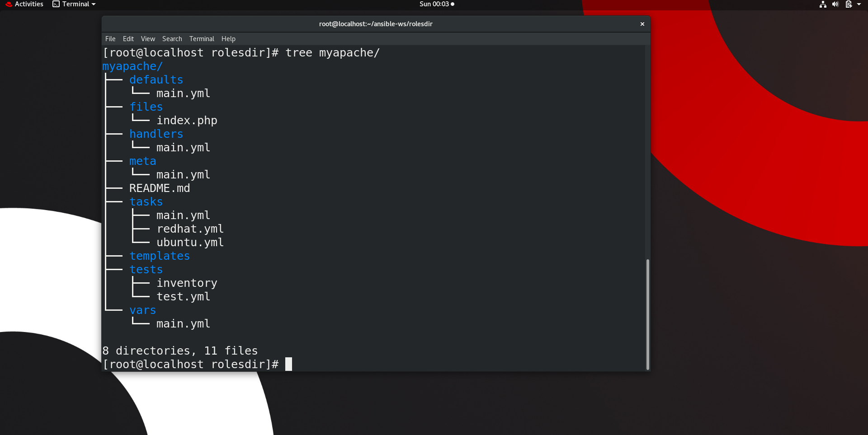Click the 'README.md' file name
Image resolution: width=868 pixels, height=435 pixels.
[x=160, y=188]
